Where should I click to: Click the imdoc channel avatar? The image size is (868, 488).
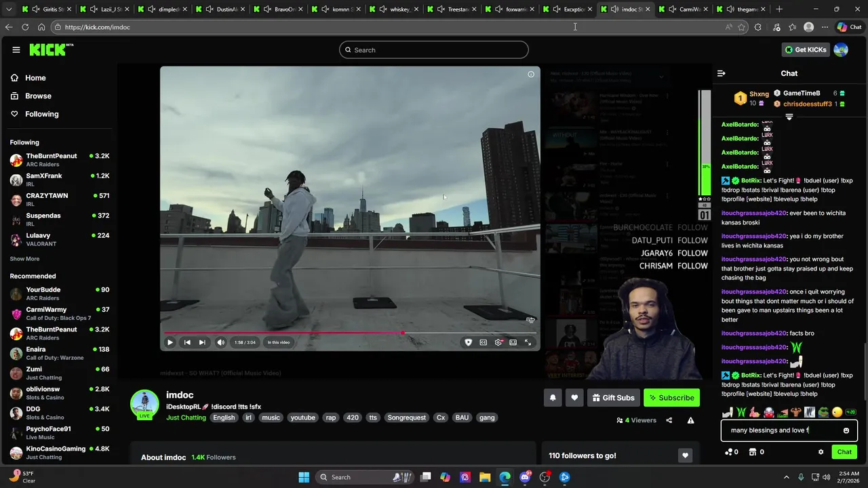144,404
